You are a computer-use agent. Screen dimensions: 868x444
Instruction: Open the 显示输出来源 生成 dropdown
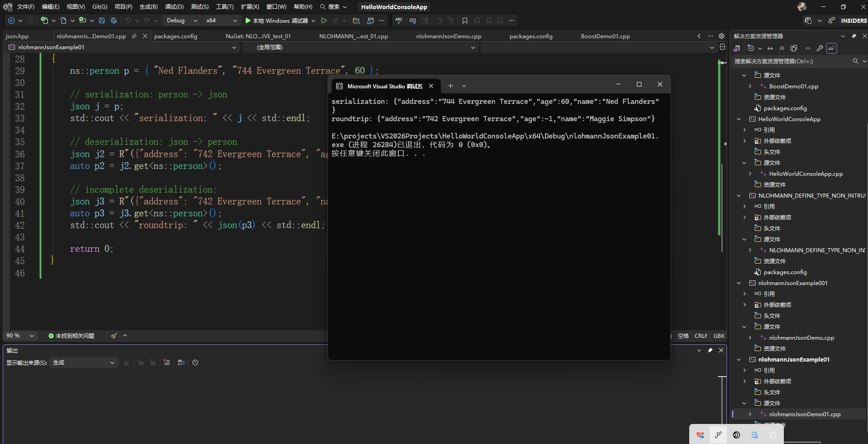[84, 362]
